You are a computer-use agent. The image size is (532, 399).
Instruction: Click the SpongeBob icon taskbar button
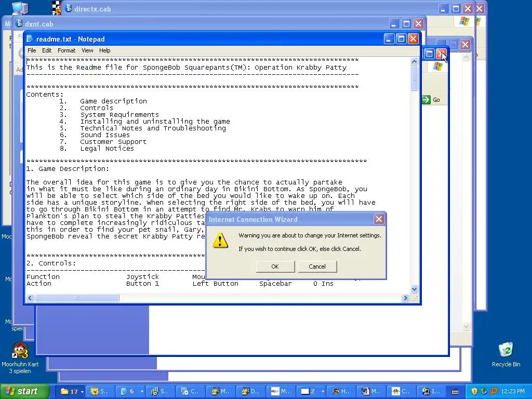pos(100,391)
